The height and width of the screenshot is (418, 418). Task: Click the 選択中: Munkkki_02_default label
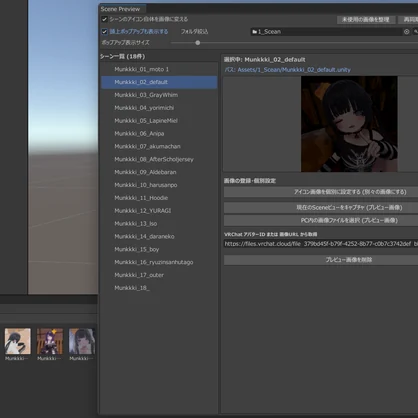click(x=264, y=60)
